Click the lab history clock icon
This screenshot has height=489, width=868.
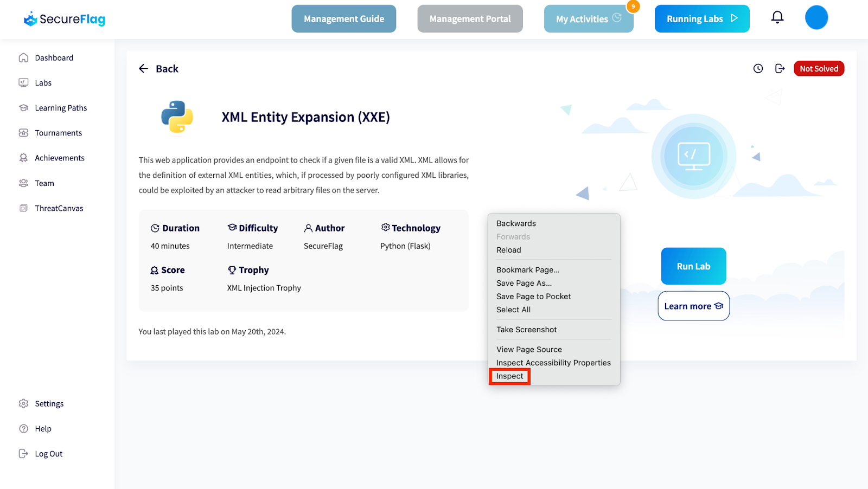(758, 68)
